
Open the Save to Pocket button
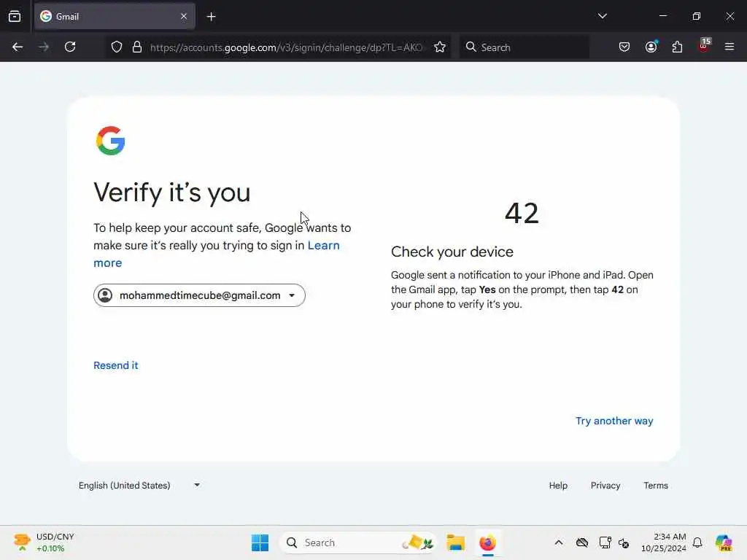pyautogui.click(x=624, y=47)
